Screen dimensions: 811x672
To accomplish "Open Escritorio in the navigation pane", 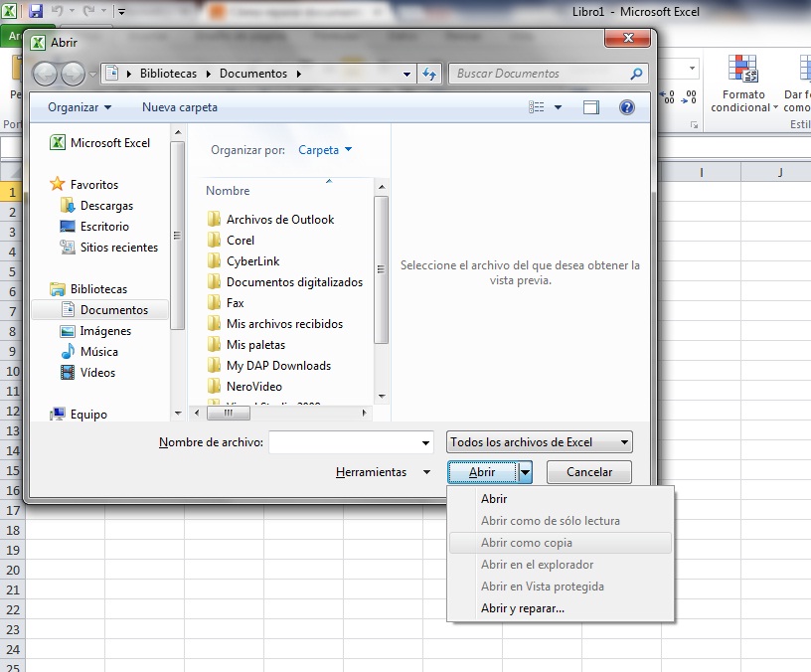I will click(94, 226).
